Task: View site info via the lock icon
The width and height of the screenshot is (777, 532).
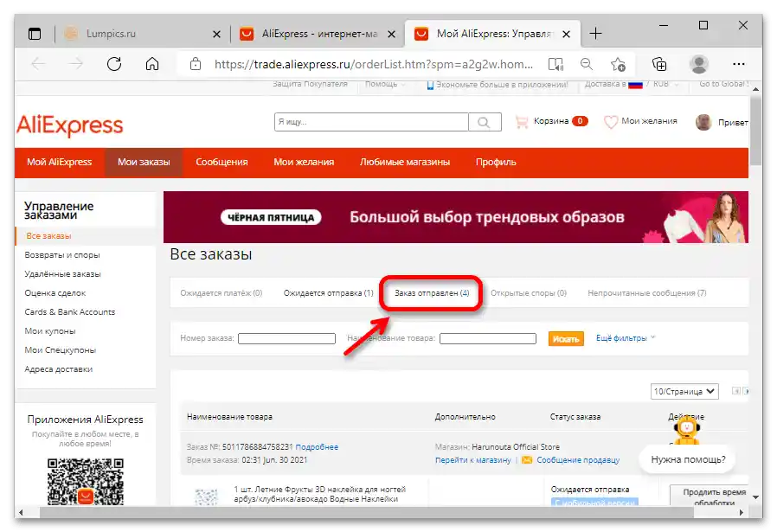Action: pos(196,64)
